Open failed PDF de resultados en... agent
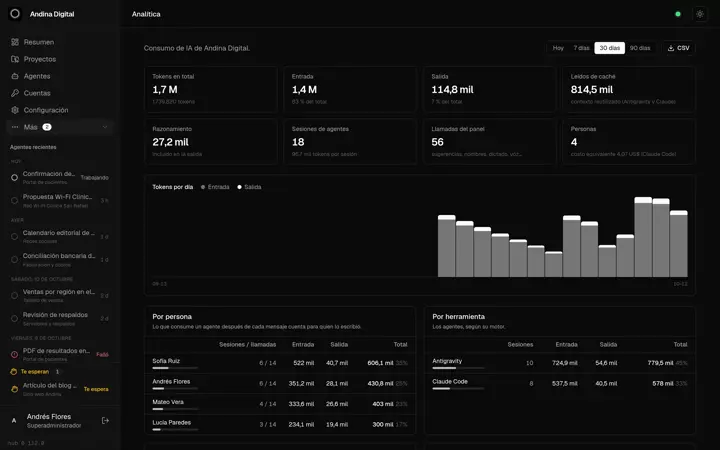 60,354
